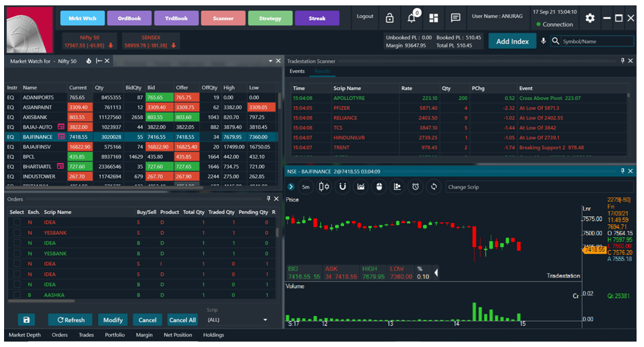
Task: Click the save disk icon in Orders panel
Action: 26,320
